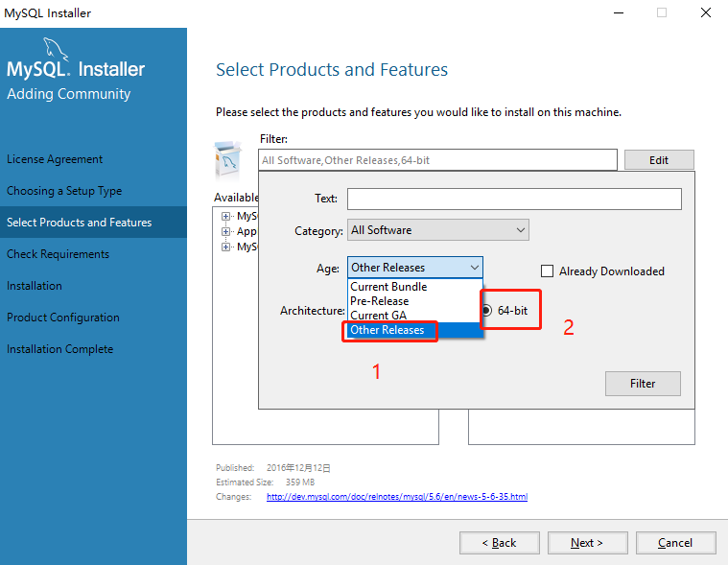Cancel the MySQL installation

pos(675,543)
